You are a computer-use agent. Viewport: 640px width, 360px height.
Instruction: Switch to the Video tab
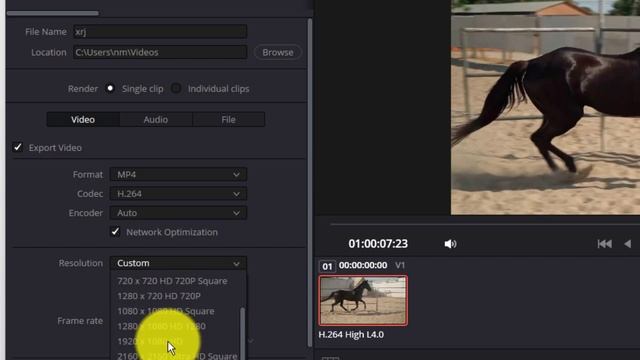click(x=83, y=120)
